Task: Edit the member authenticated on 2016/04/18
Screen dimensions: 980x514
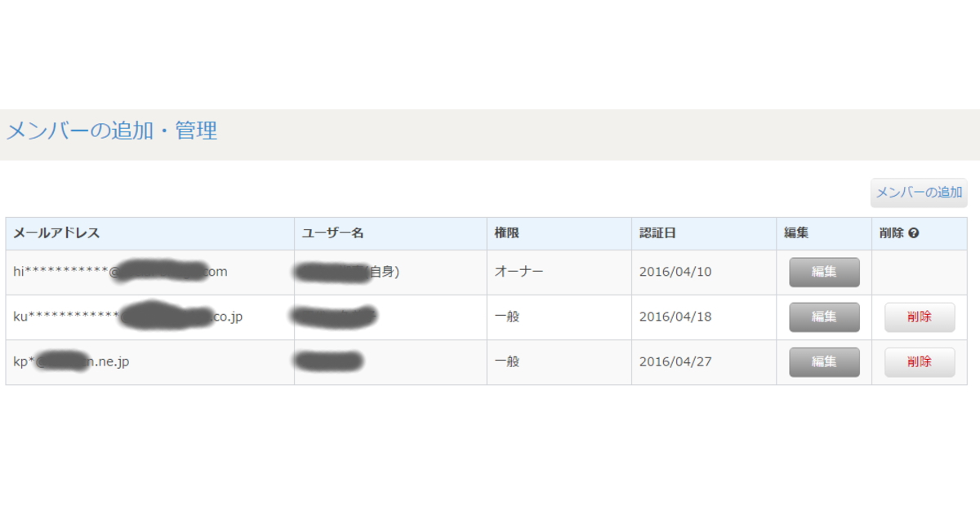Action: [x=824, y=317]
